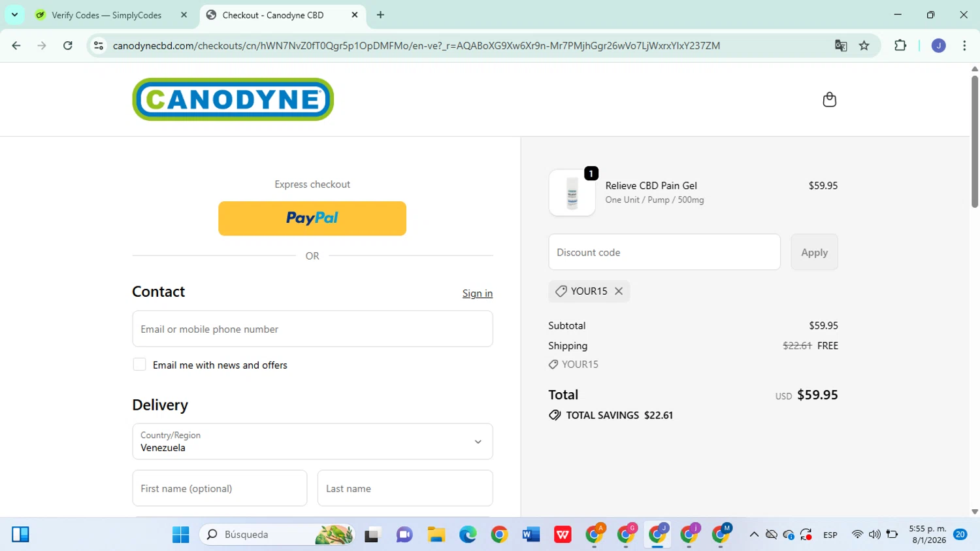Open site information icon in address bar
The width and height of the screenshot is (980, 551).
coord(99,46)
